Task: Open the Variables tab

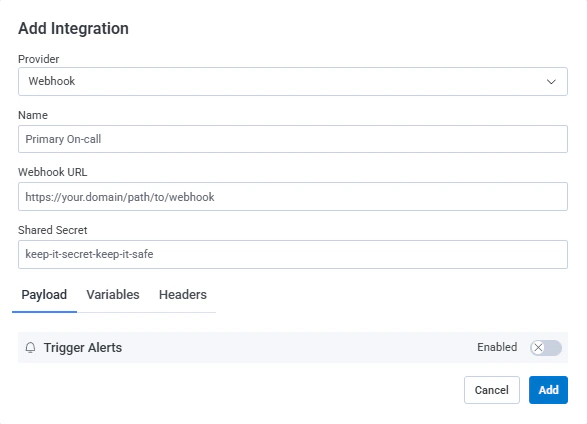Action: 113,295
